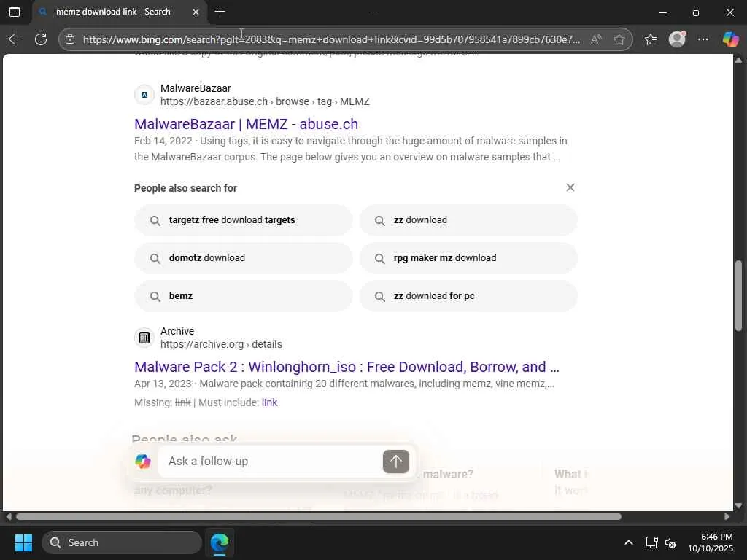Open the clock showing 6:46 PM
The height and width of the screenshot is (560, 747).
click(x=711, y=542)
